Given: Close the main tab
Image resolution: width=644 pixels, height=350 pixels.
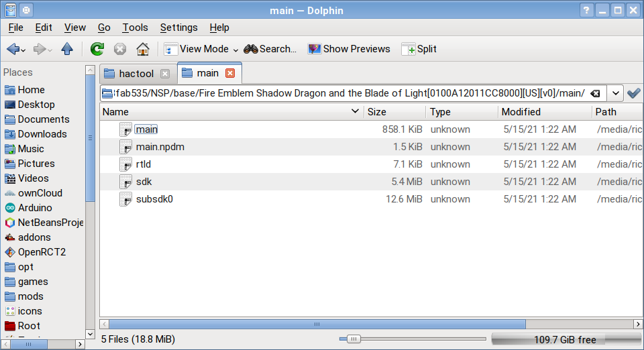Looking at the screenshot, I should [x=230, y=73].
